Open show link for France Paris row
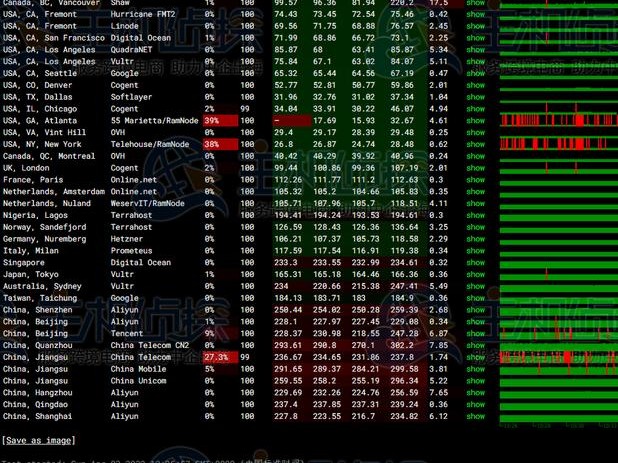The width and height of the screenshot is (618, 463). click(x=476, y=180)
